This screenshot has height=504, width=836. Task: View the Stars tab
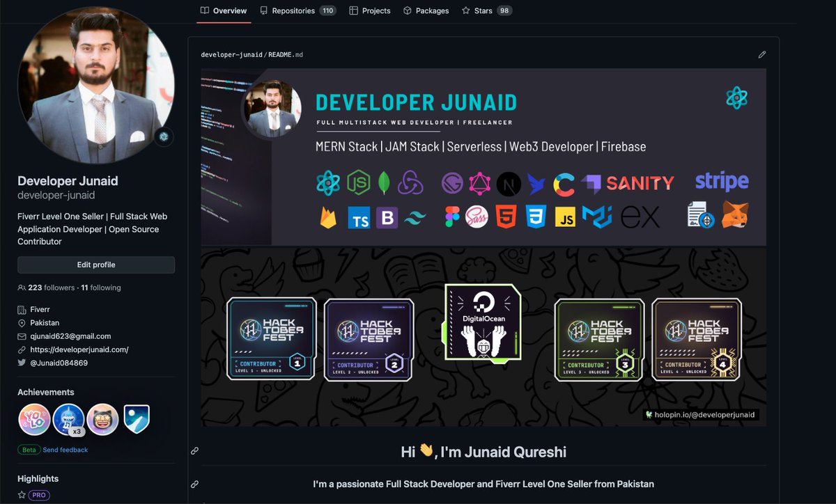coord(486,10)
